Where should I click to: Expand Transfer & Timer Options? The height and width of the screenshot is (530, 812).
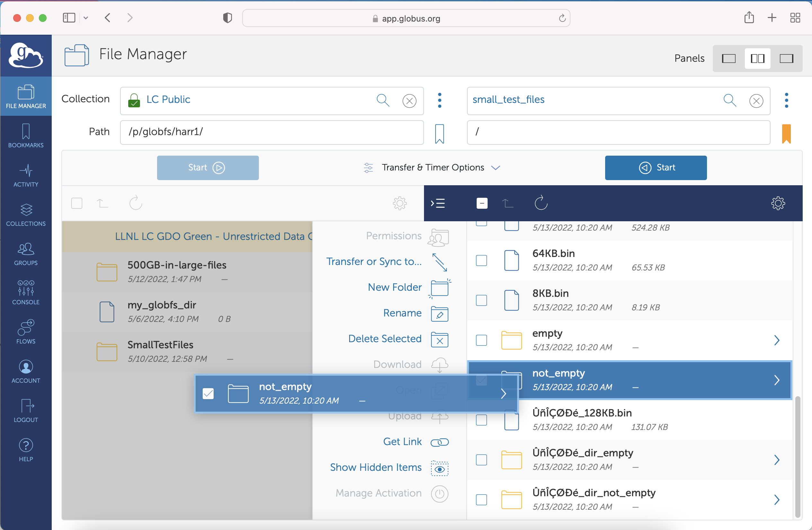tap(432, 167)
